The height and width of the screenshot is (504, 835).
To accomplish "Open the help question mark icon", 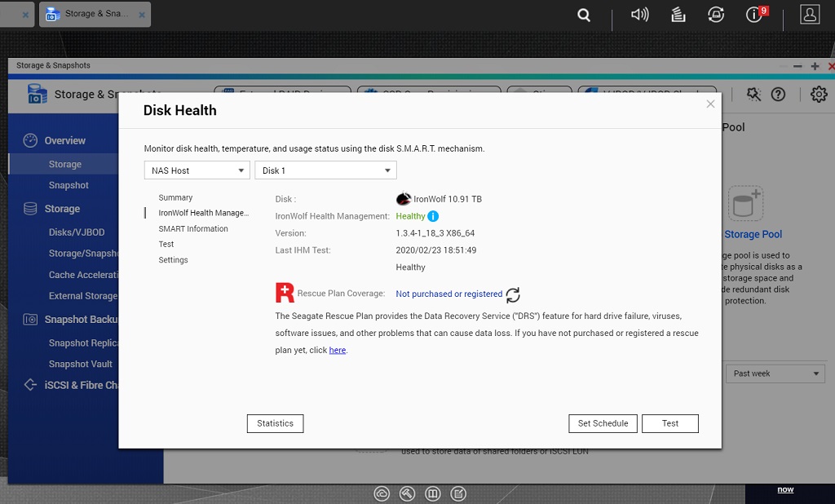I will point(778,95).
